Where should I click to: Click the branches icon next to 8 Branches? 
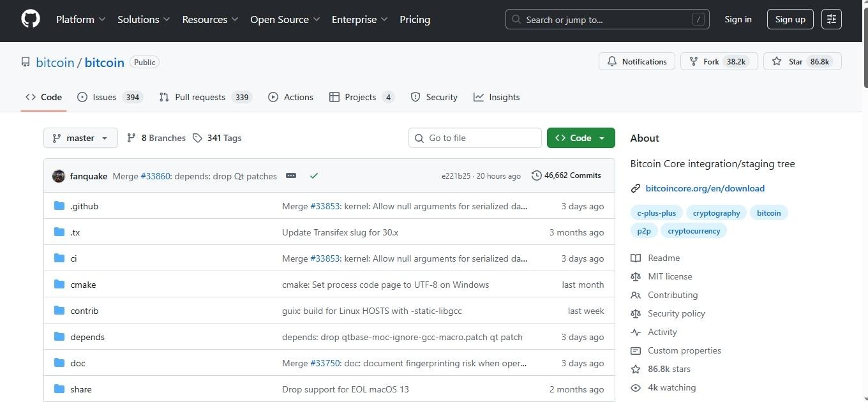[x=131, y=138]
